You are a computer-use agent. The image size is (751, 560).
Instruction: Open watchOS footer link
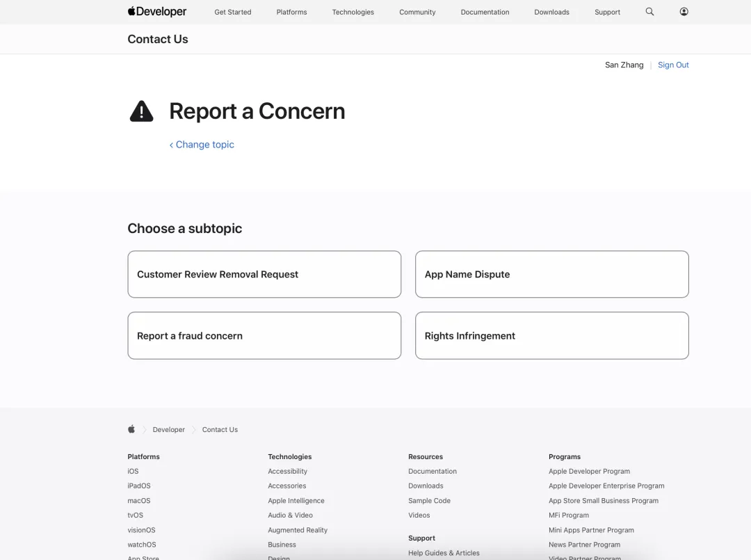tap(142, 545)
